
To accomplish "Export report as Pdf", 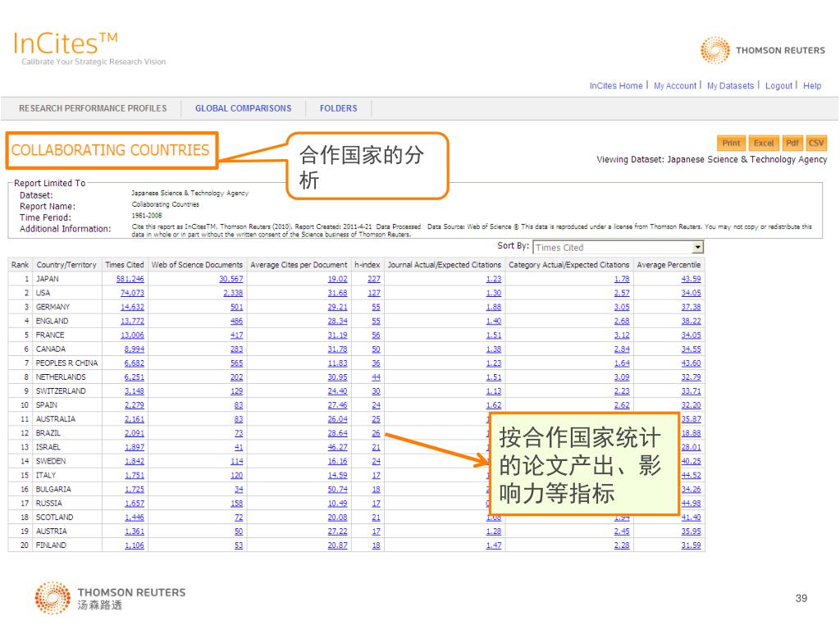I will click(x=792, y=143).
